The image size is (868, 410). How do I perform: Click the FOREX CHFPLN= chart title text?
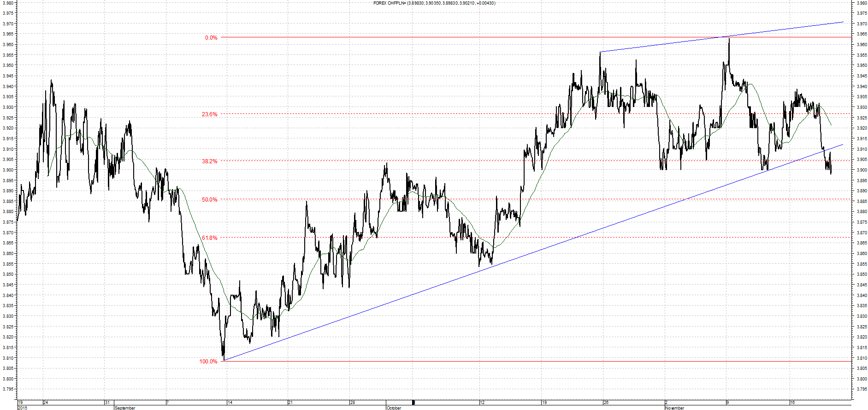click(434, 3)
